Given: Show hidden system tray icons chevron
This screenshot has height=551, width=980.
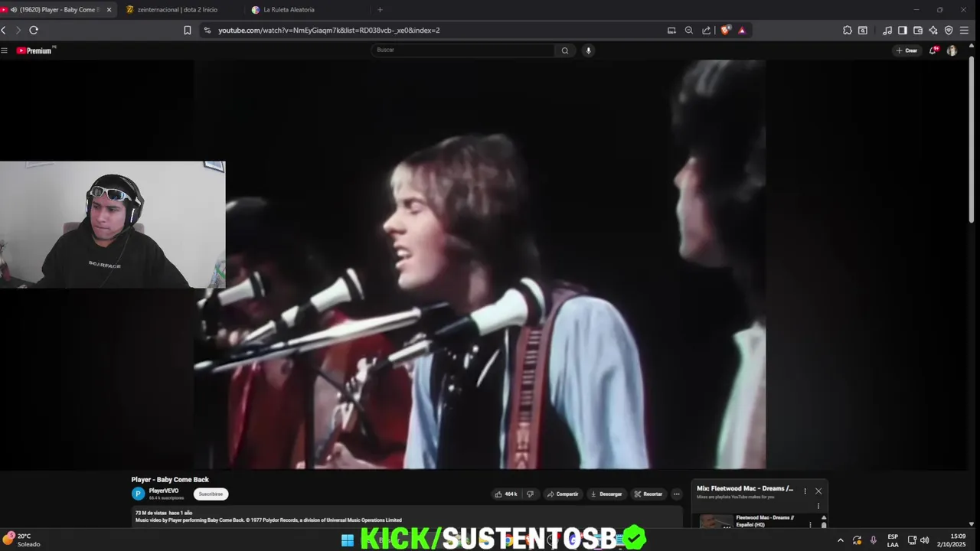Looking at the screenshot, I should pyautogui.click(x=840, y=540).
